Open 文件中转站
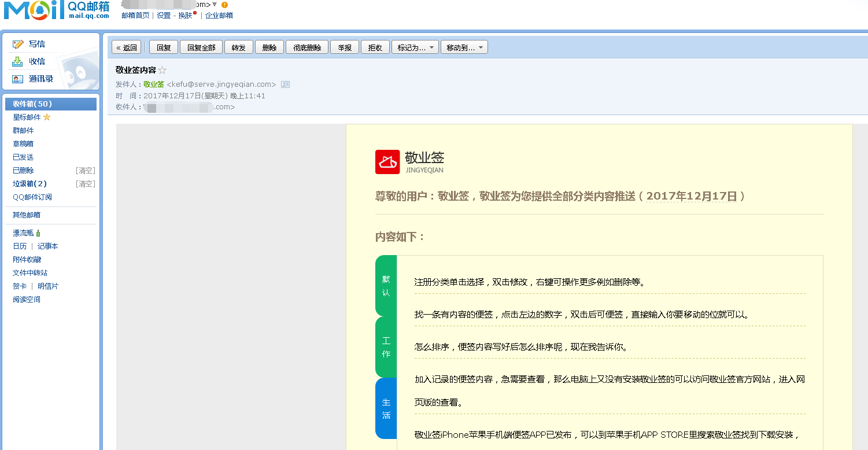 (30, 273)
